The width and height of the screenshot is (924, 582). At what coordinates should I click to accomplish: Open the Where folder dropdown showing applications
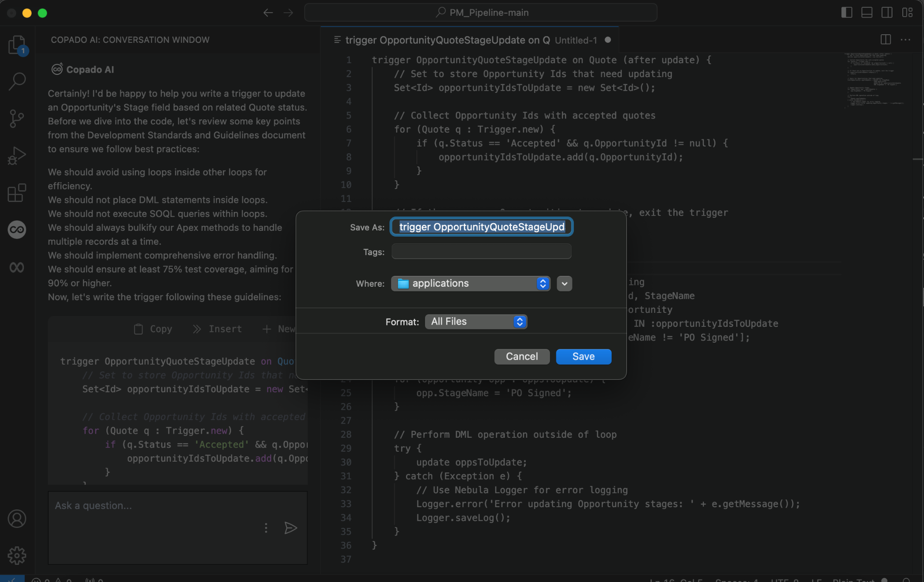(x=471, y=284)
